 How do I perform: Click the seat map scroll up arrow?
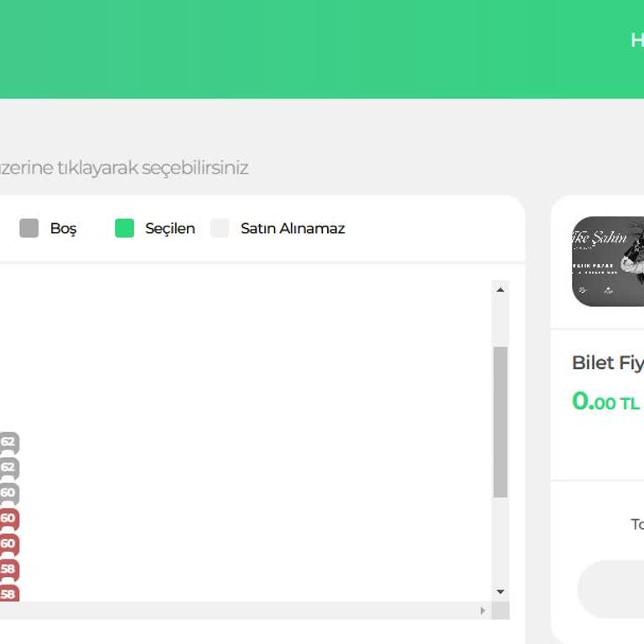(x=501, y=290)
